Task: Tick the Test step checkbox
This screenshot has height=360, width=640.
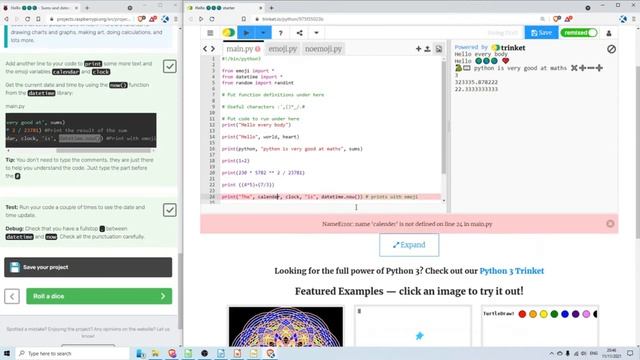Action: (x=169, y=210)
